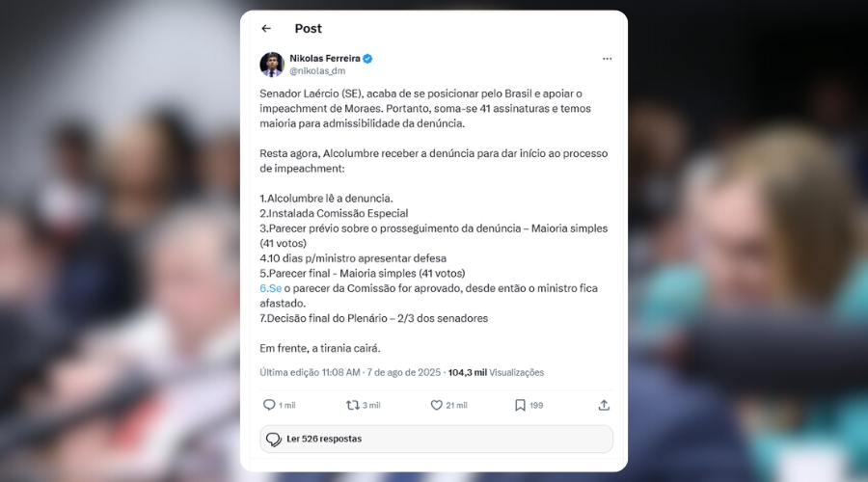Open Nikolas Ferreira profile avatar
The height and width of the screenshot is (482, 868).
[272, 65]
